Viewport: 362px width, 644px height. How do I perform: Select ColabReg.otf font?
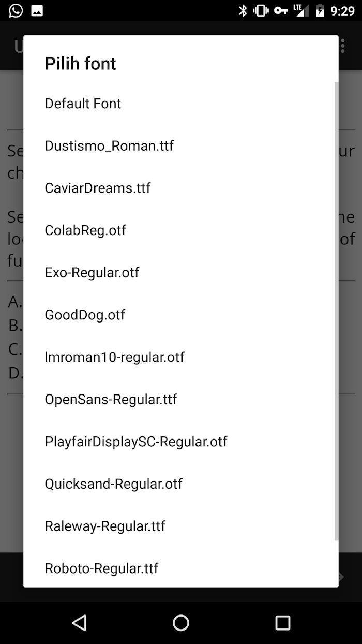180,230
